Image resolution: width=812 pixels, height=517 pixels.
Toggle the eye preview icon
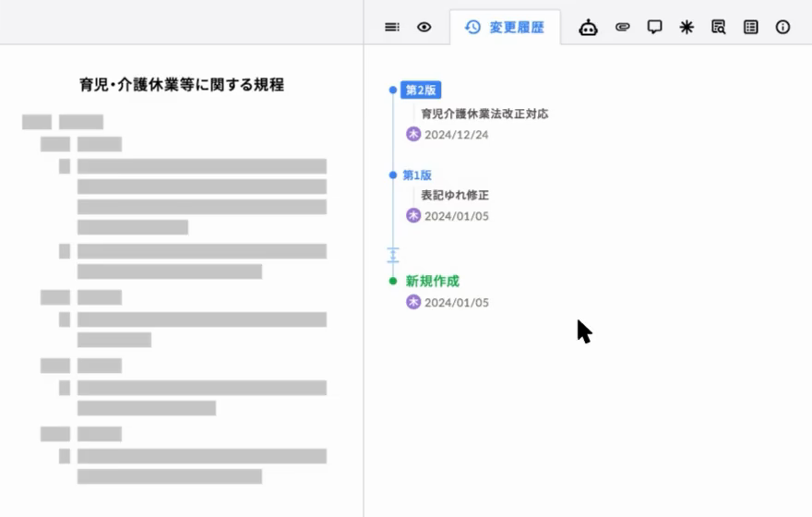424,27
